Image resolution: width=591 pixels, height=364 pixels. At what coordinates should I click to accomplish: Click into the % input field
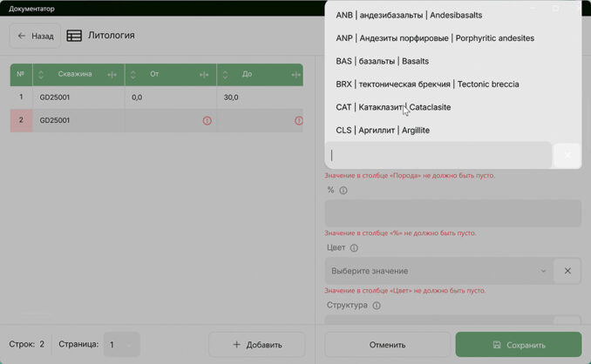tap(452, 212)
